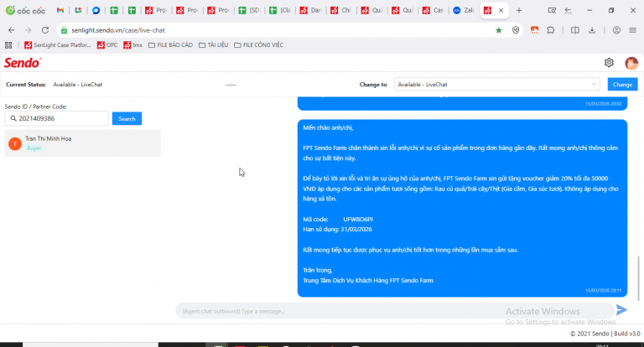Image resolution: width=644 pixels, height=347 pixels.
Task: Click the "Available - LiveChat" current status value
Action: tap(78, 85)
